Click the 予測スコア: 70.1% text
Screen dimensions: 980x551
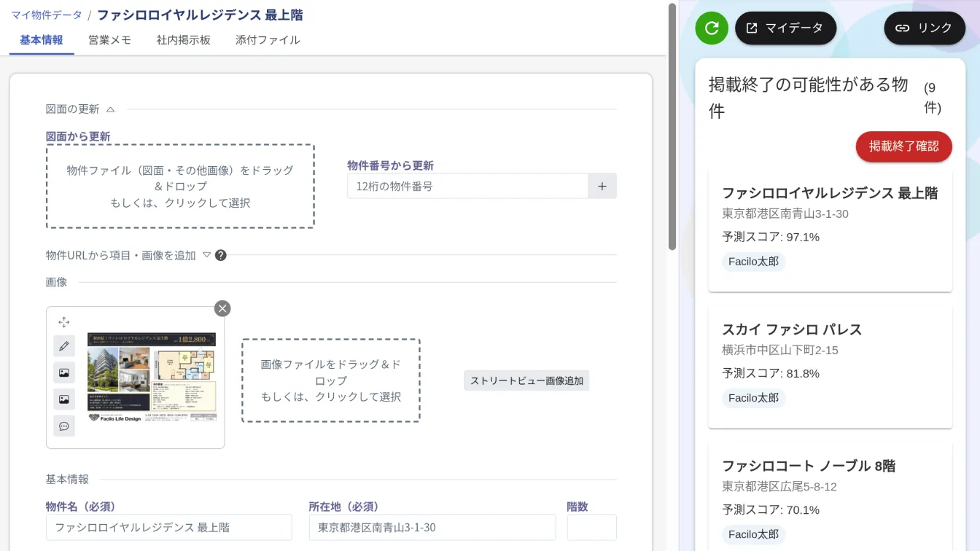(x=771, y=509)
